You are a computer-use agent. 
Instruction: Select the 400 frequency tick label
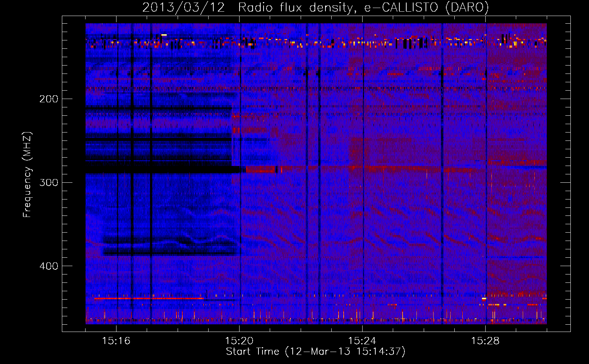[x=49, y=266]
